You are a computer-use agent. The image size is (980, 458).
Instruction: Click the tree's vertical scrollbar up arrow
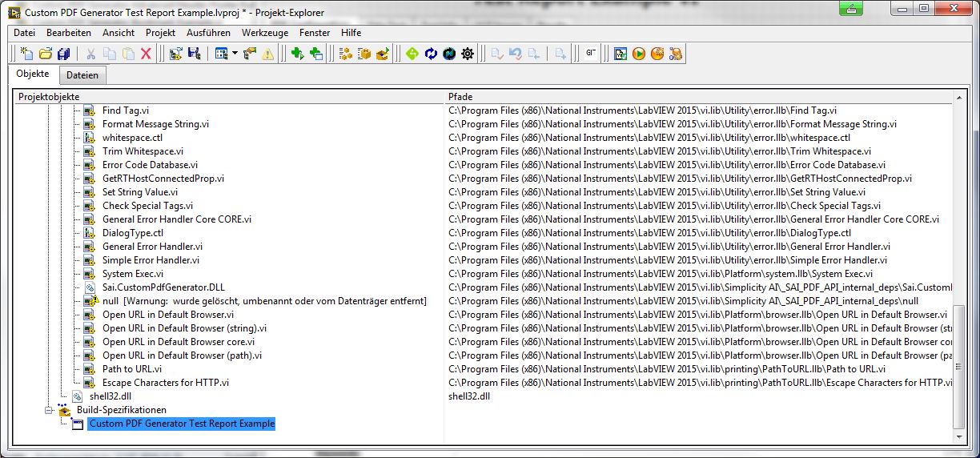tap(958, 98)
